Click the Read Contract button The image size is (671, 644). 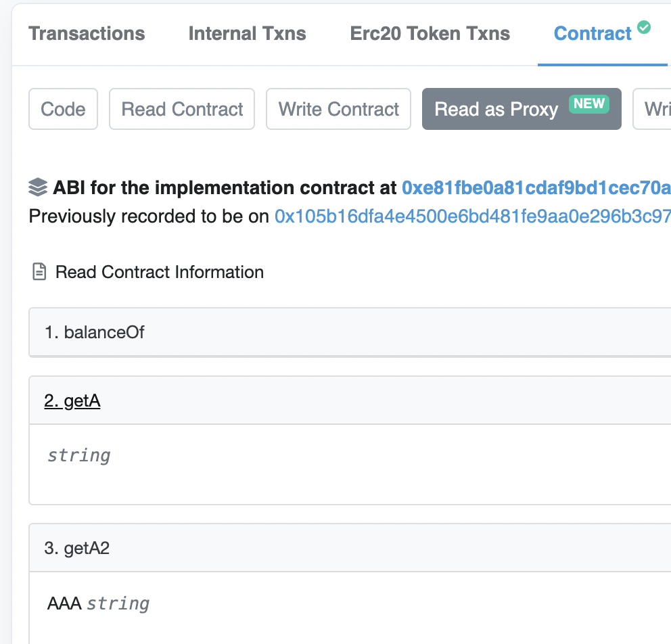pos(182,109)
